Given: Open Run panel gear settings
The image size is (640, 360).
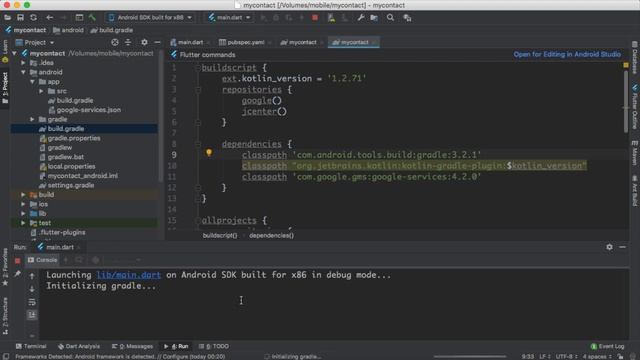Looking at the screenshot, I should (609, 247).
